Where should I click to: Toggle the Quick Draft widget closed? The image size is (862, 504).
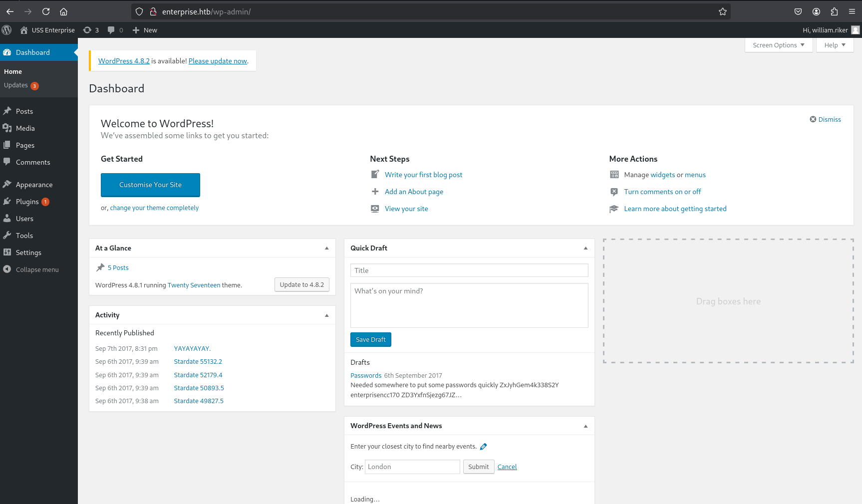point(585,248)
